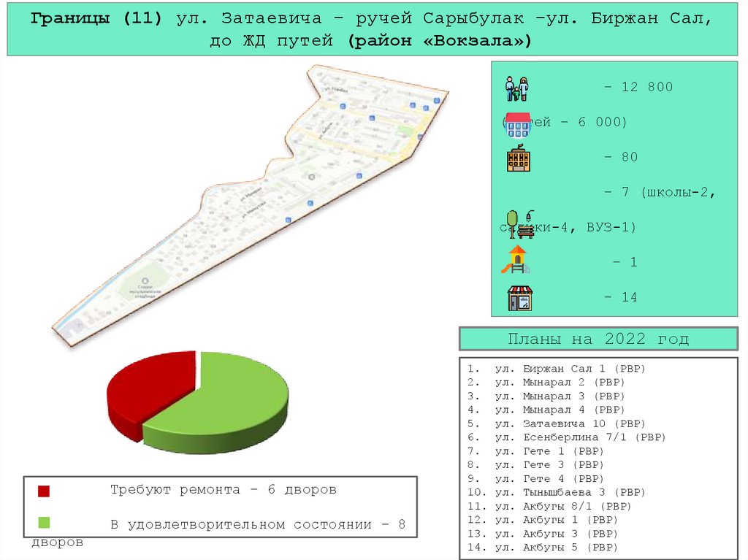Image resolution: width=748 pixels, height=560 pixels.
Task: Click the 'Требуют ремонта – 6 дворов' legend text
Action: [224, 490]
